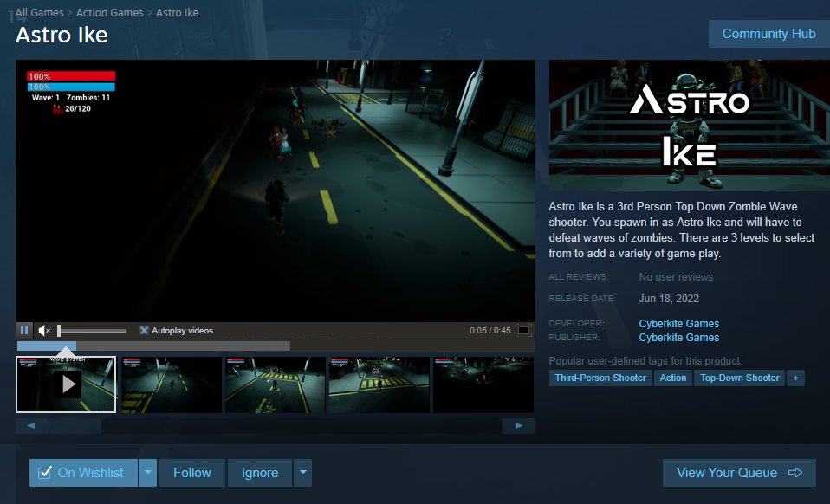Click 'No user reviews' text
This screenshot has width=830, height=504.
coord(676,277)
